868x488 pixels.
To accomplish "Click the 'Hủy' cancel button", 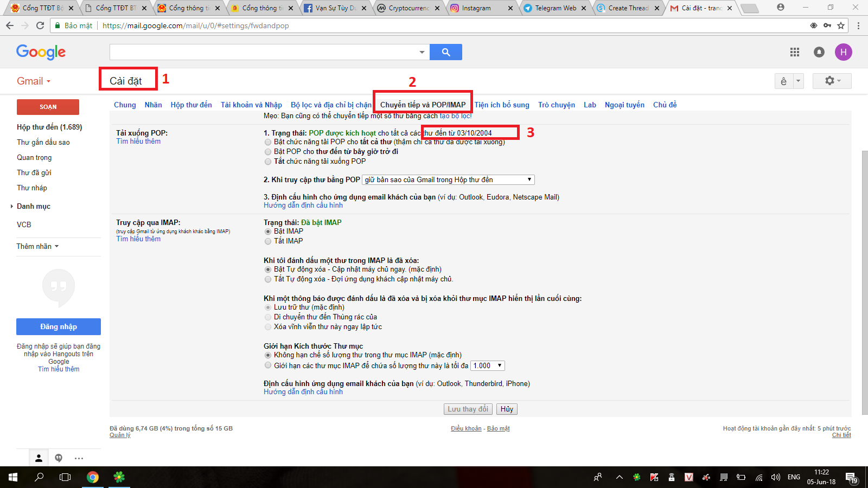I will click(507, 409).
